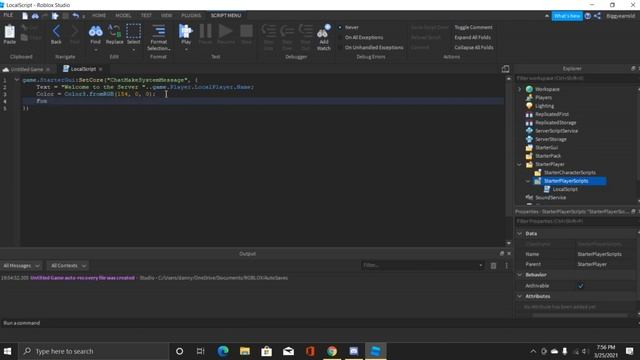Screen dimensions: 640x360
Task: Open the All Messages dropdown
Action: 21,266
